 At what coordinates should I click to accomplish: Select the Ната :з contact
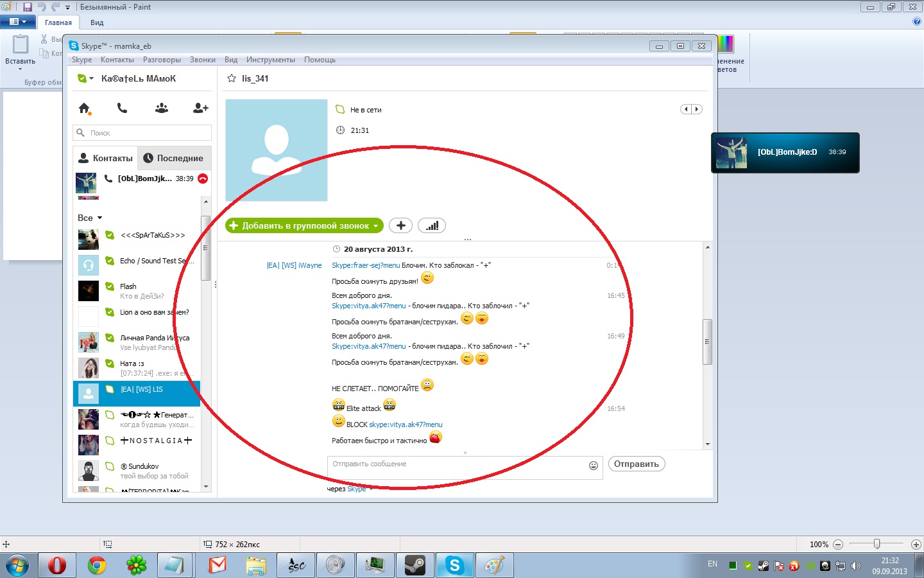click(137, 367)
